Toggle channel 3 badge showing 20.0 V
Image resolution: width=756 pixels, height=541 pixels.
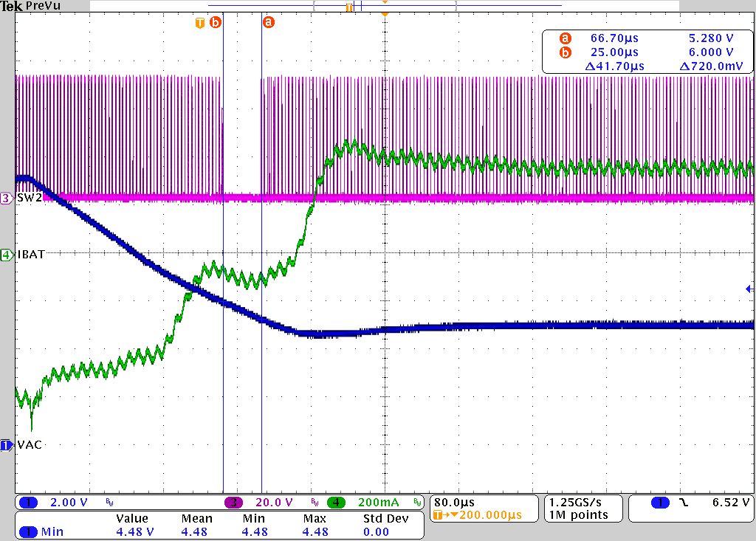pos(234,503)
